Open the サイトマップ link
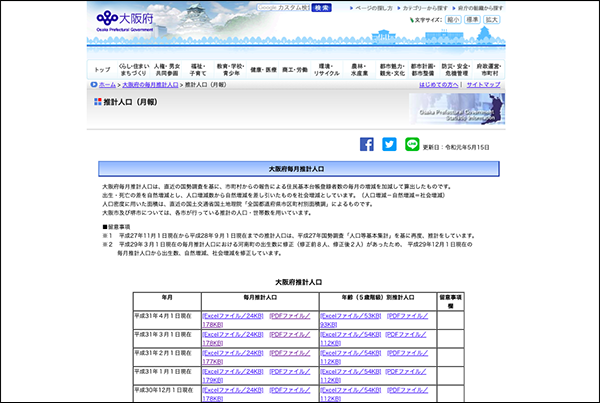 (x=484, y=86)
